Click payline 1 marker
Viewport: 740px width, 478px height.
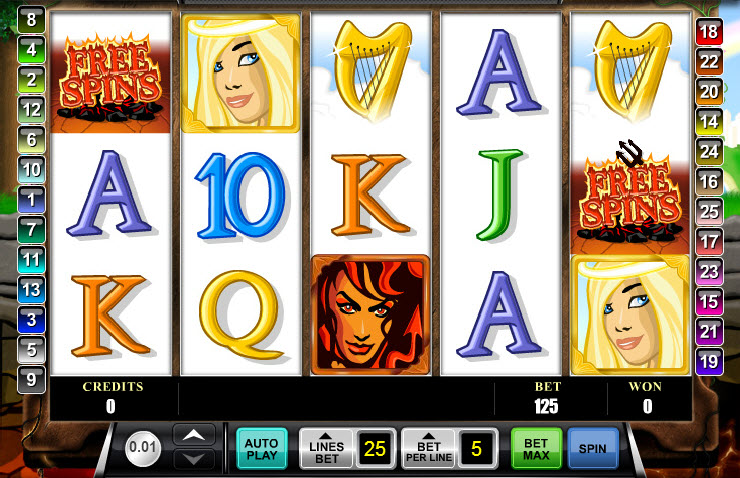coord(31,199)
